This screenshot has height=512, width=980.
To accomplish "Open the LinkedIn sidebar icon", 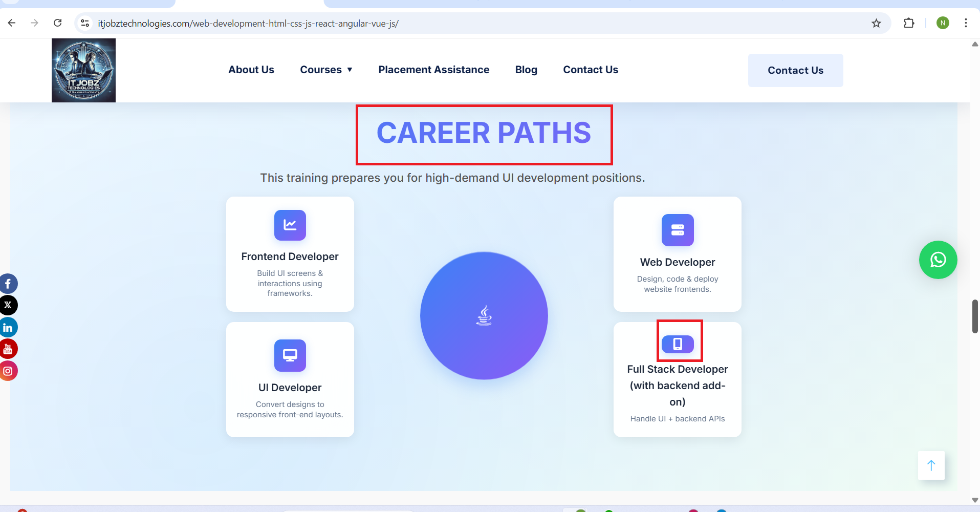I will click(8, 327).
